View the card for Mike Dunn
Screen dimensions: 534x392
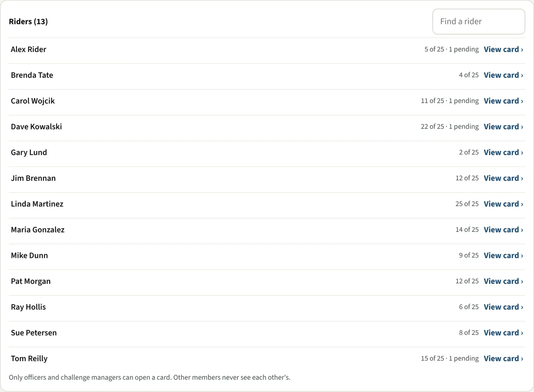coord(503,256)
